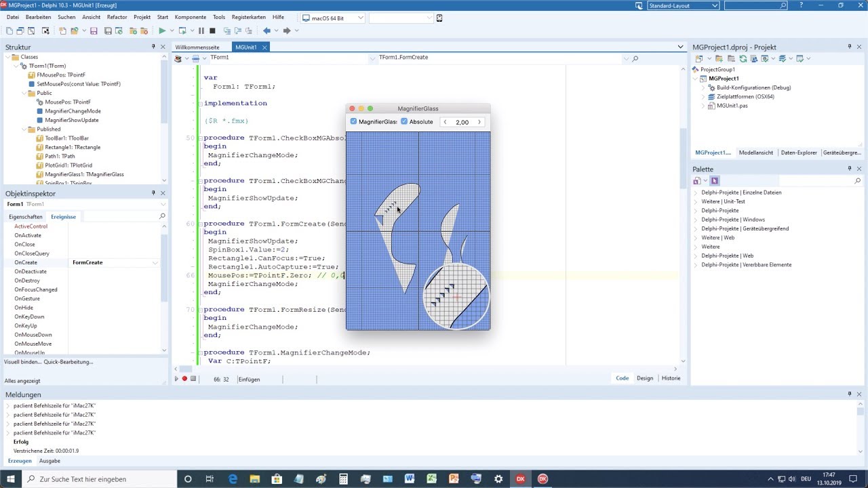Click the green Run button in toolbar

tap(162, 30)
